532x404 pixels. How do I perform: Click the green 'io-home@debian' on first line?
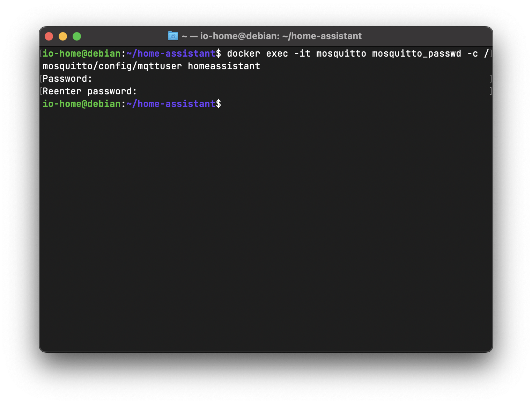coord(81,53)
